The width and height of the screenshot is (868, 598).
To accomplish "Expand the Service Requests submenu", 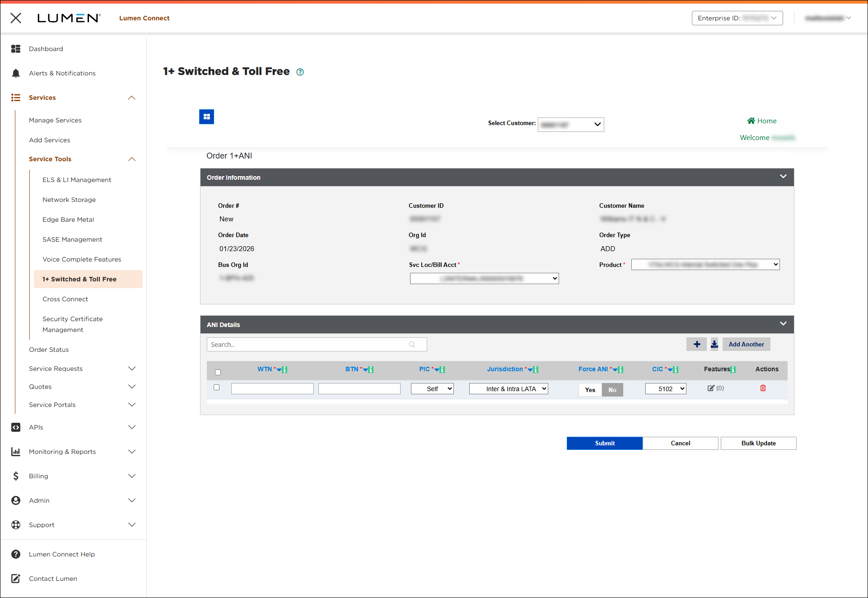I will pyautogui.click(x=132, y=369).
